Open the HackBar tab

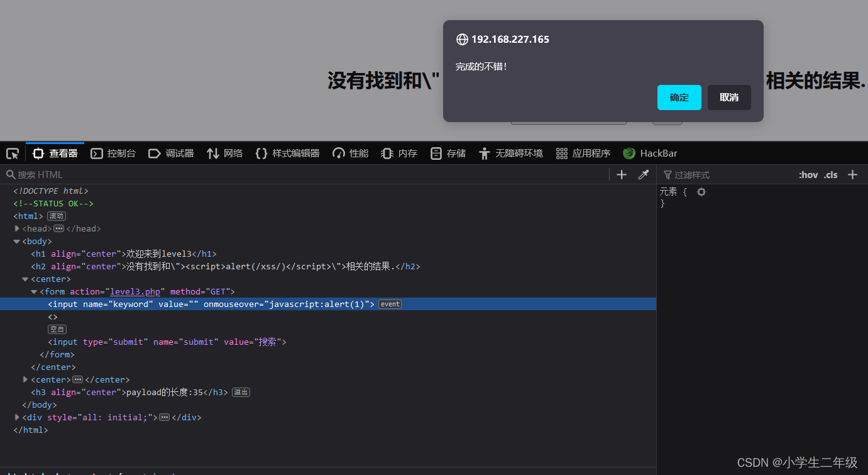point(650,153)
